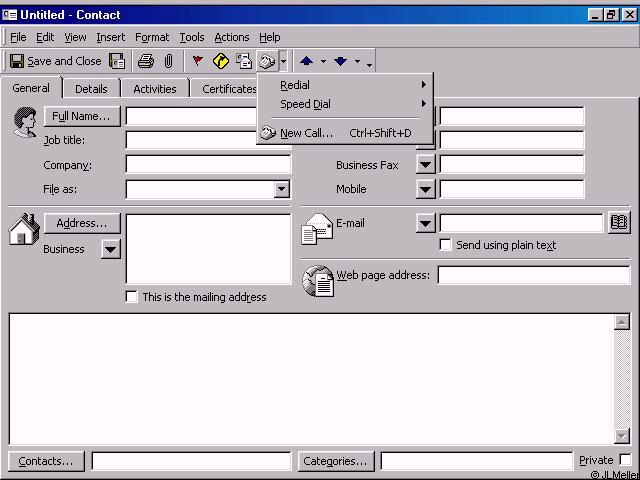Click the Company input field
This screenshot has height=480, width=640.
(208, 165)
